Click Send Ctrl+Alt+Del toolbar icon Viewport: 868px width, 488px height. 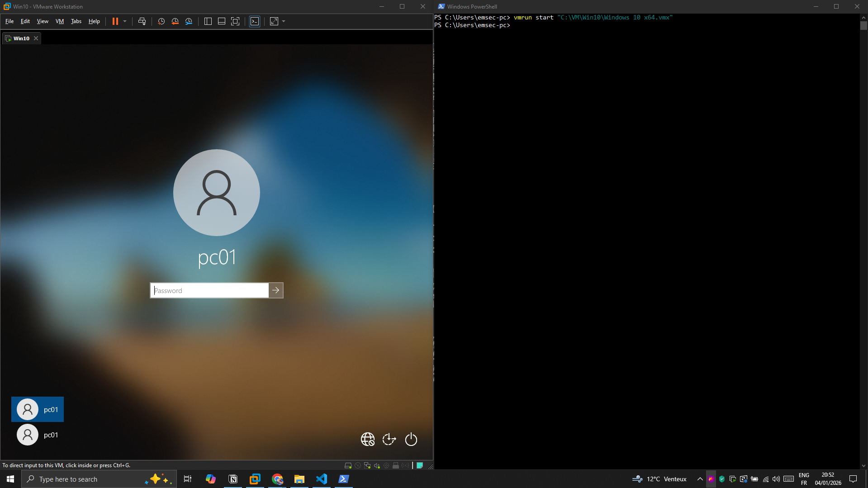pyautogui.click(x=142, y=21)
